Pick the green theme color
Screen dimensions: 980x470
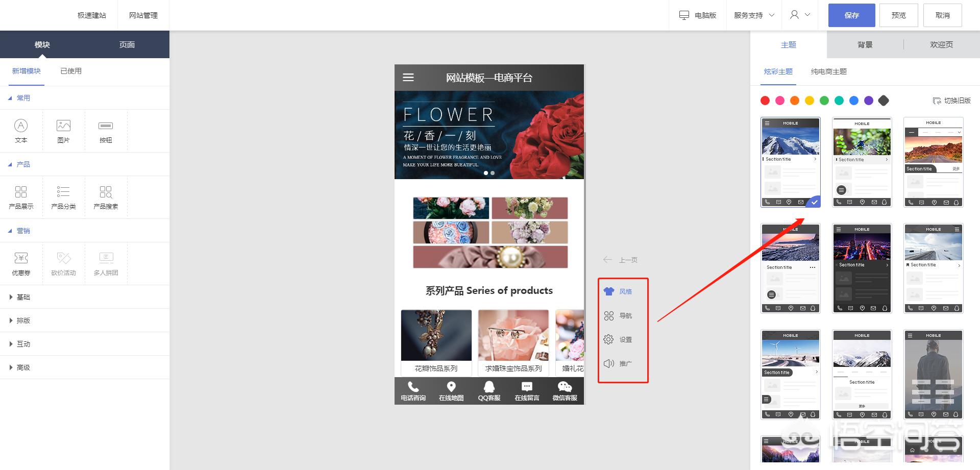pyautogui.click(x=824, y=101)
